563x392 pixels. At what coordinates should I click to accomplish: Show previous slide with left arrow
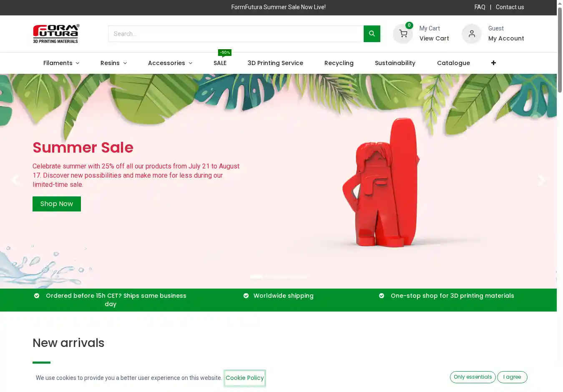click(x=15, y=181)
